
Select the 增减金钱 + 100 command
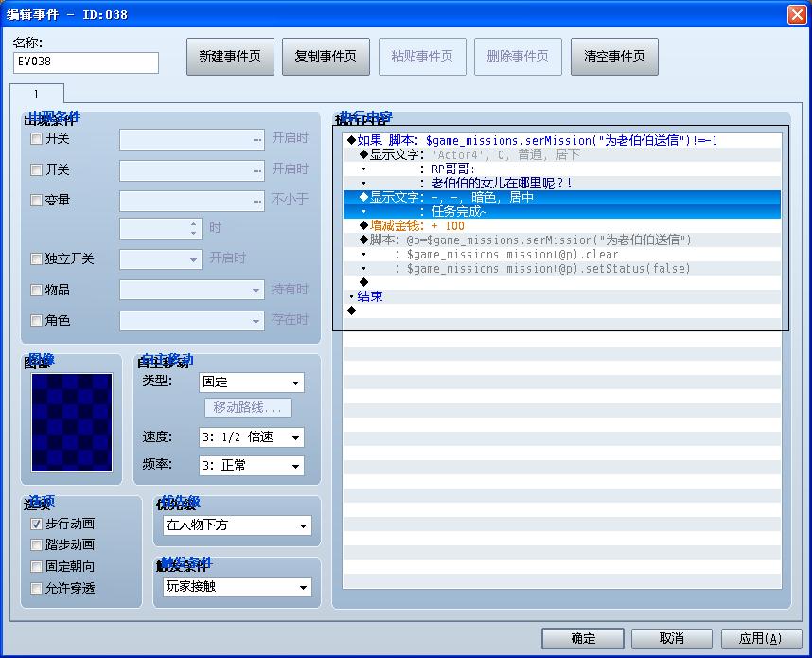point(562,226)
